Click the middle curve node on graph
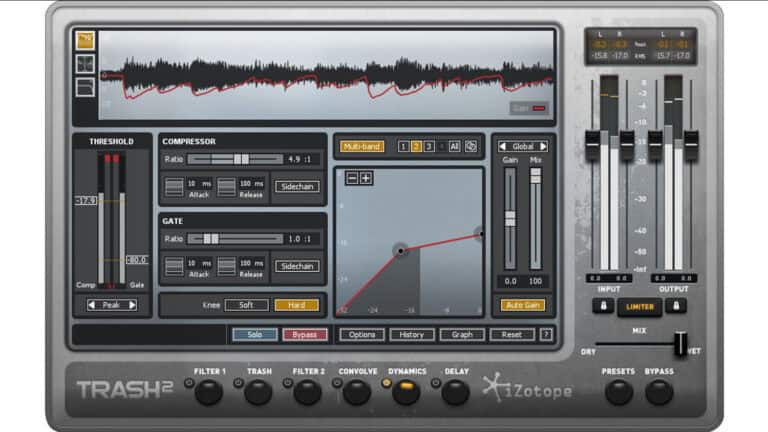Viewport: 768px width, 432px height. pos(401,250)
